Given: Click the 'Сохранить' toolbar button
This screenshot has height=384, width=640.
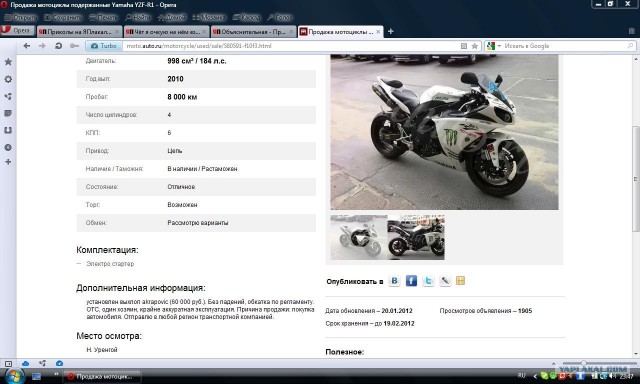Looking at the screenshot, I should pyautogui.click(x=63, y=18).
